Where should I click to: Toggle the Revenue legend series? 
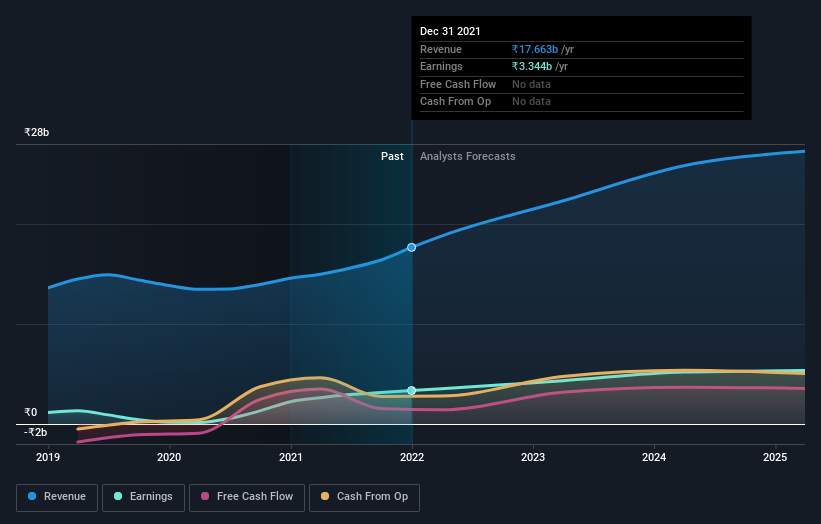point(57,497)
